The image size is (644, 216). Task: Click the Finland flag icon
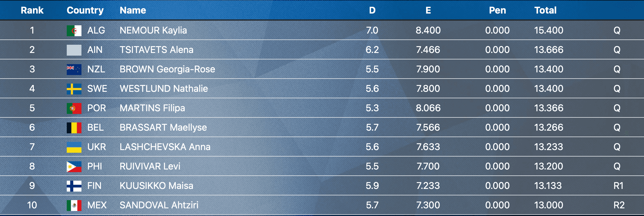pos(74,186)
